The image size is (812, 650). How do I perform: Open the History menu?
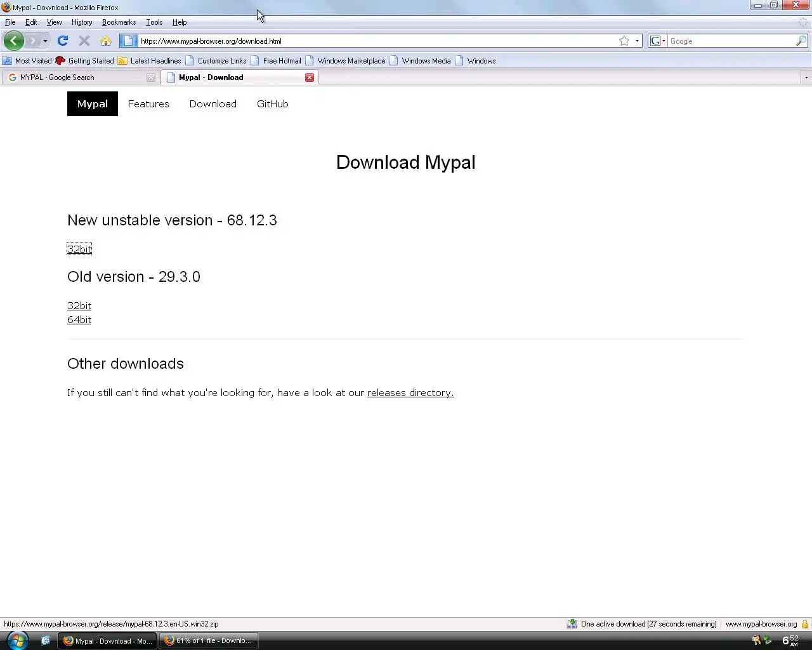tap(82, 22)
